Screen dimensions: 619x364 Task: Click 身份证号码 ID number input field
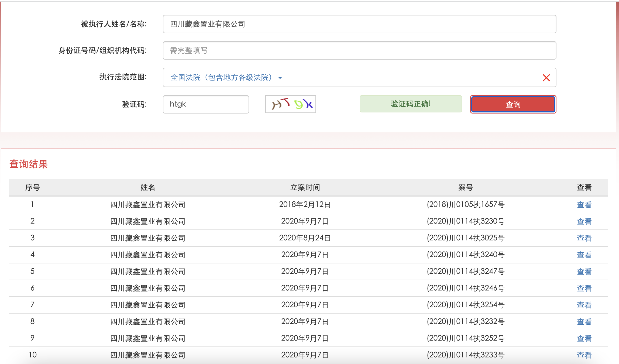click(359, 51)
